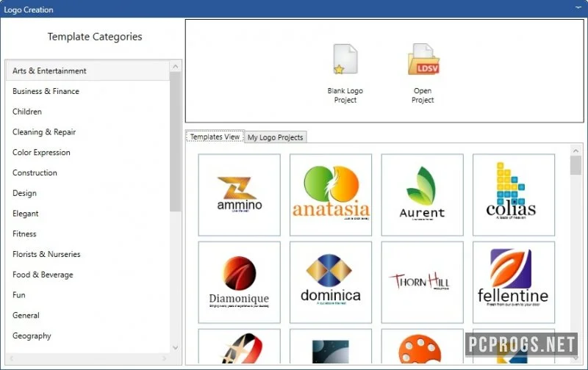The image size is (588, 370).
Task: Select the anatasia logo template
Action: point(331,195)
